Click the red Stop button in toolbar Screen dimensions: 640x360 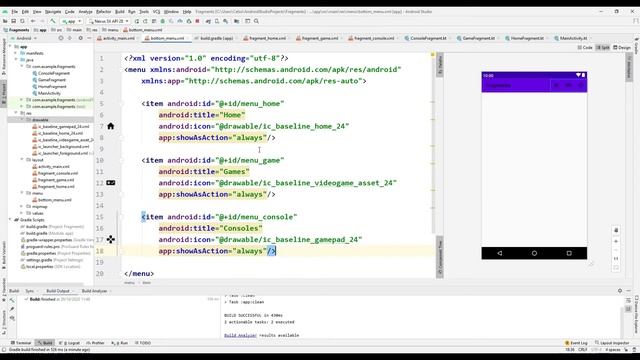(198, 21)
